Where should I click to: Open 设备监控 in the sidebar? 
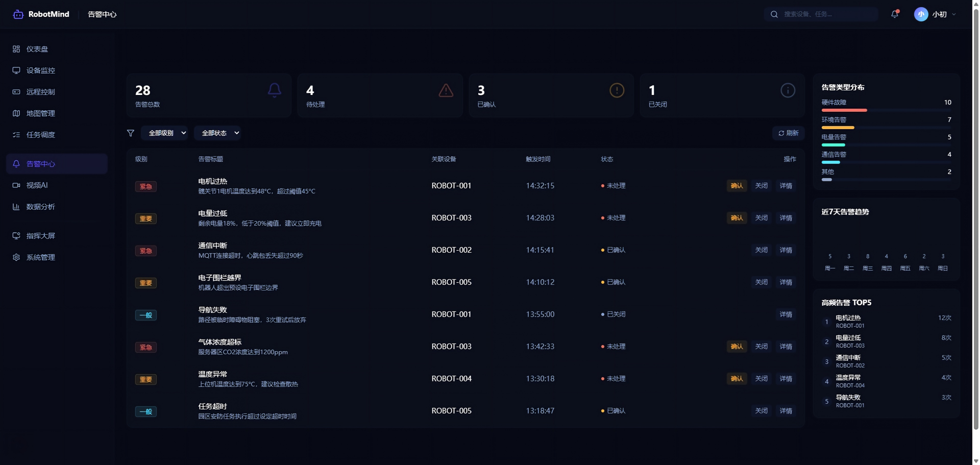(57, 70)
